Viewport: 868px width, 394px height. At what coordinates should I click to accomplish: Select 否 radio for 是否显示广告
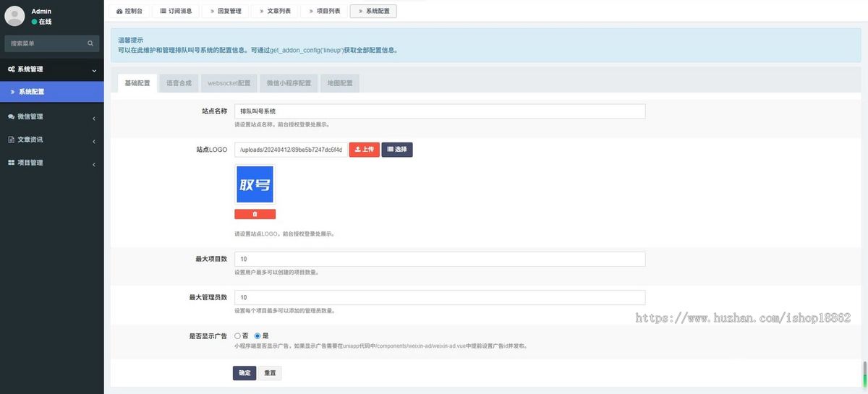[x=237, y=335]
